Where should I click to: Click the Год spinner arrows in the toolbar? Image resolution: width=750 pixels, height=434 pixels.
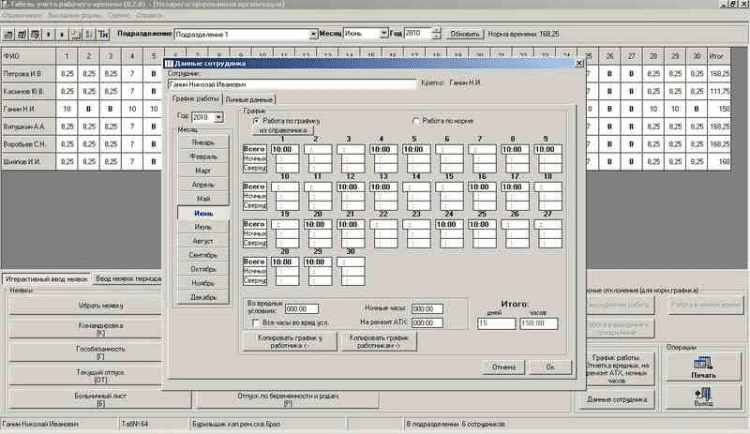[436, 33]
